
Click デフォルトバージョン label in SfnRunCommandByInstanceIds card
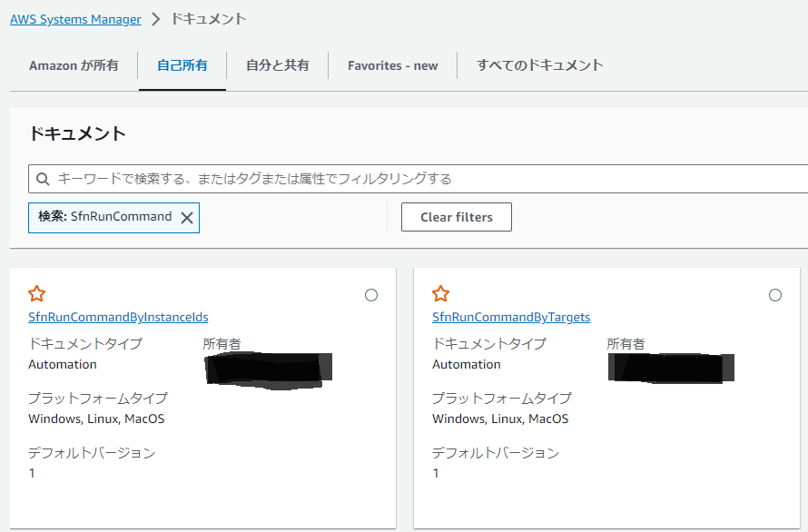click(x=92, y=453)
